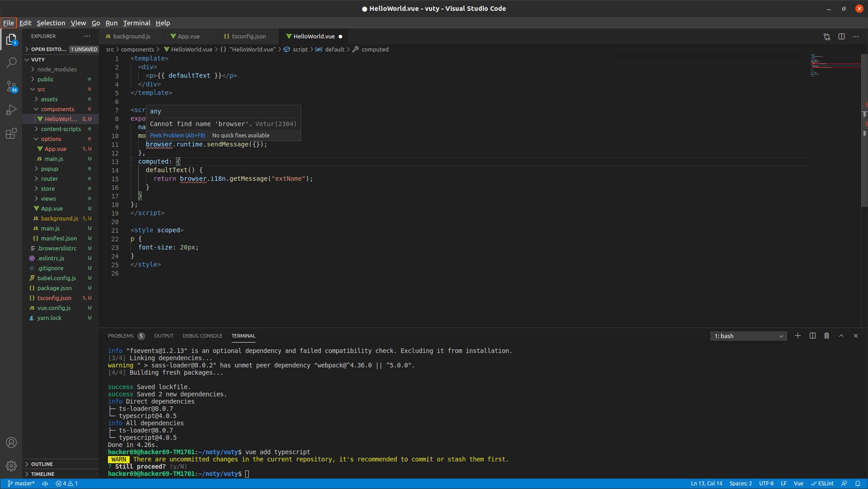868x489 pixels.
Task: Open the '1: bash' terminal dropdown
Action: (x=748, y=336)
